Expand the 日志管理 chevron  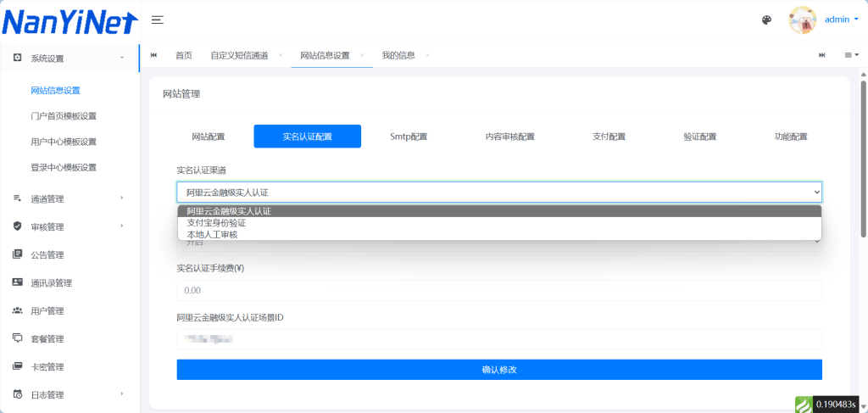click(122, 394)
